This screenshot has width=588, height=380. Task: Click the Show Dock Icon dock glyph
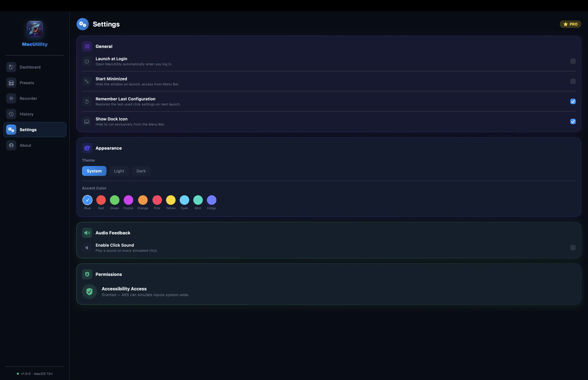pyautogui.click(x=87, y=122)
